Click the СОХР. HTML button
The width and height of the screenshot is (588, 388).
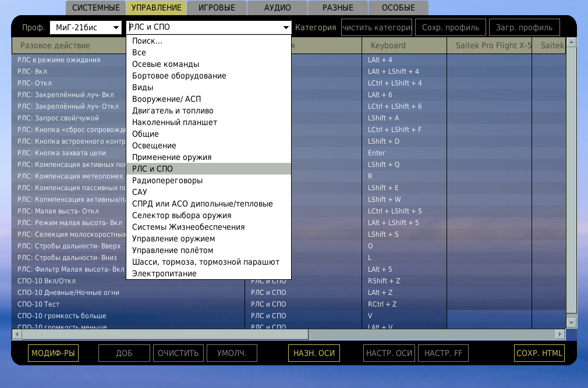(x=539, y=353)
